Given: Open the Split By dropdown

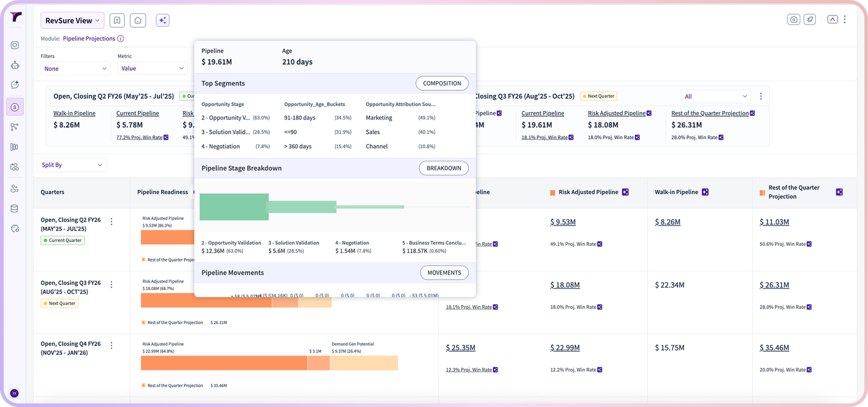Looking at the screenshot, I should coord(72,165).
